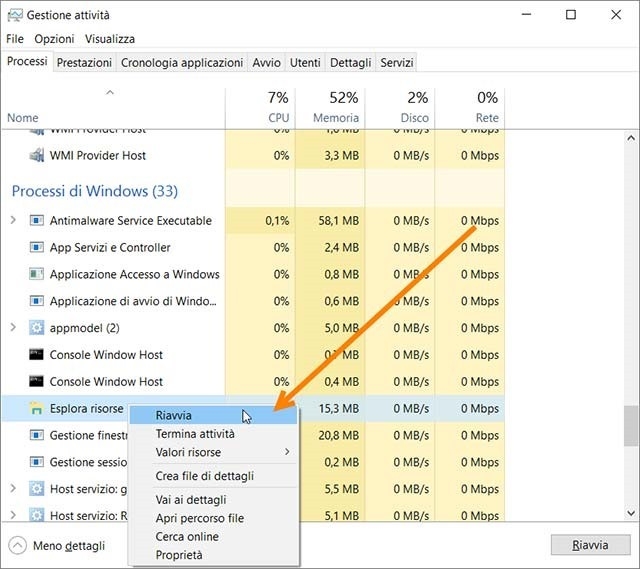Collapse view with Meno dettagli chevron
Viewport: 640px width, 569px height.
(18, 546)
